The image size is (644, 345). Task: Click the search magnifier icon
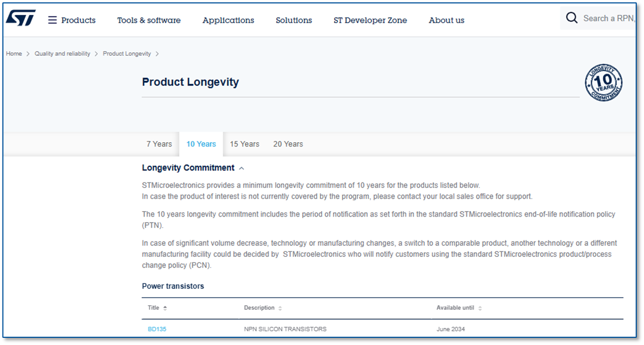pyautogui.click(x=572, y=18)
